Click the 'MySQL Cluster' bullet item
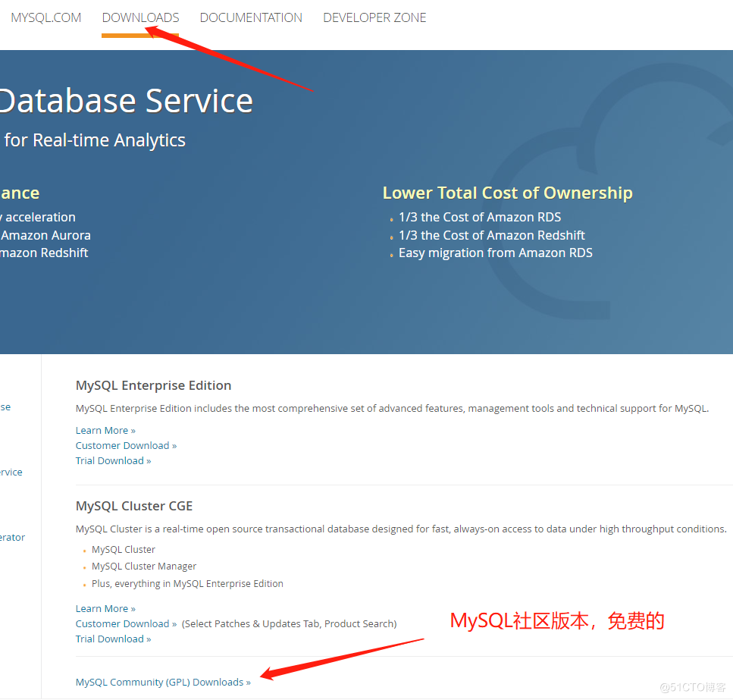 point(124,549)
